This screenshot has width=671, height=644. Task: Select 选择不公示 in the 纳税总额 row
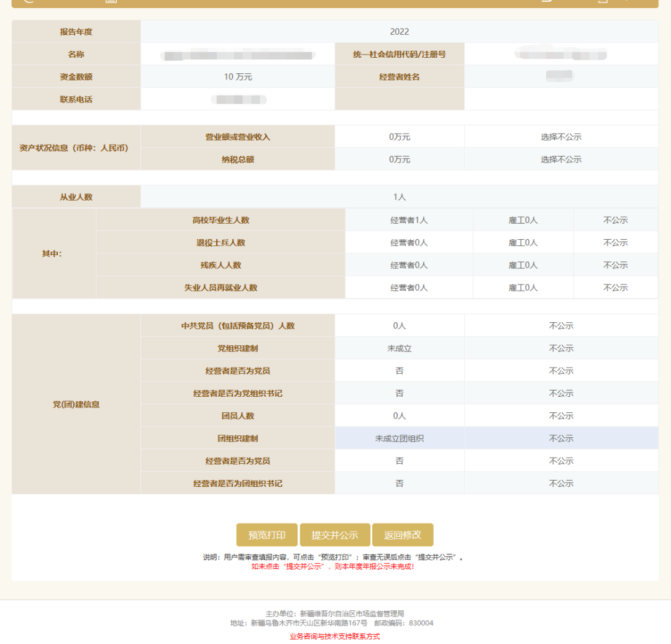click(x=560, y=160)
